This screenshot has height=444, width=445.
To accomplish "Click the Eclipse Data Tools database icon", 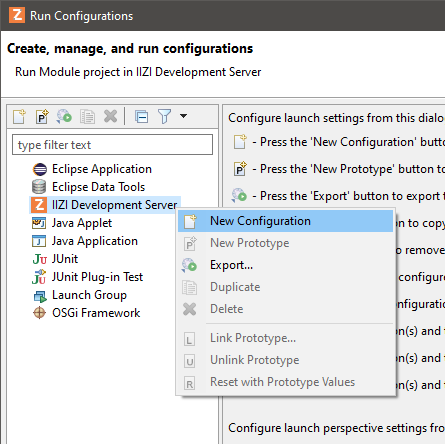I will [39, 187].
